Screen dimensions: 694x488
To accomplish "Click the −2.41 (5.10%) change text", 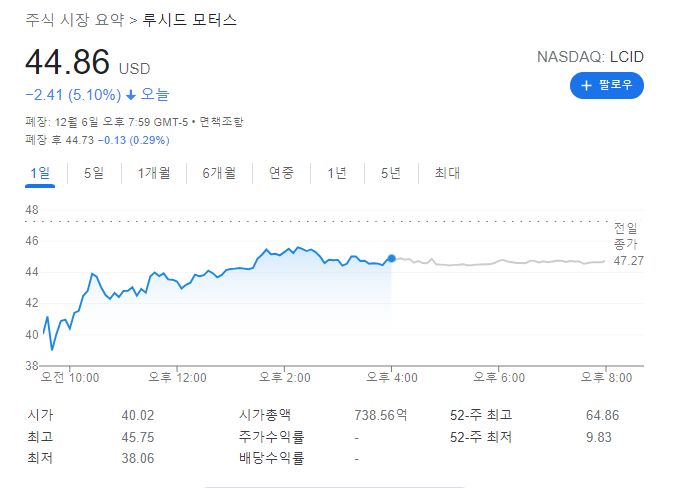I will [73, 95].
